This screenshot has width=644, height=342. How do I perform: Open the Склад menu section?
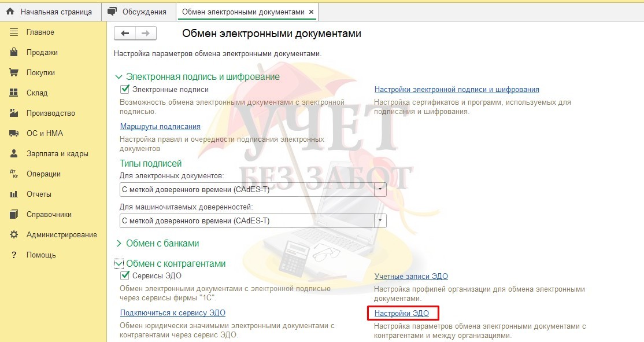[37, 93]
